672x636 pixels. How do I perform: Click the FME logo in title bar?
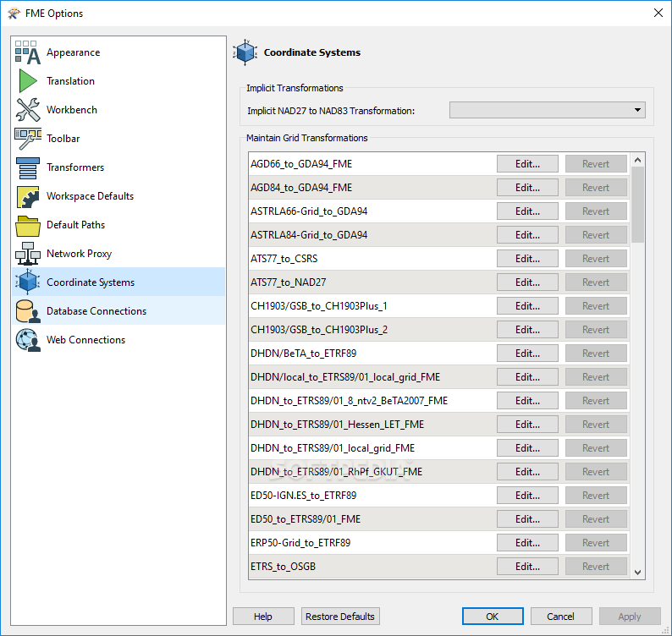coord(14,14)
